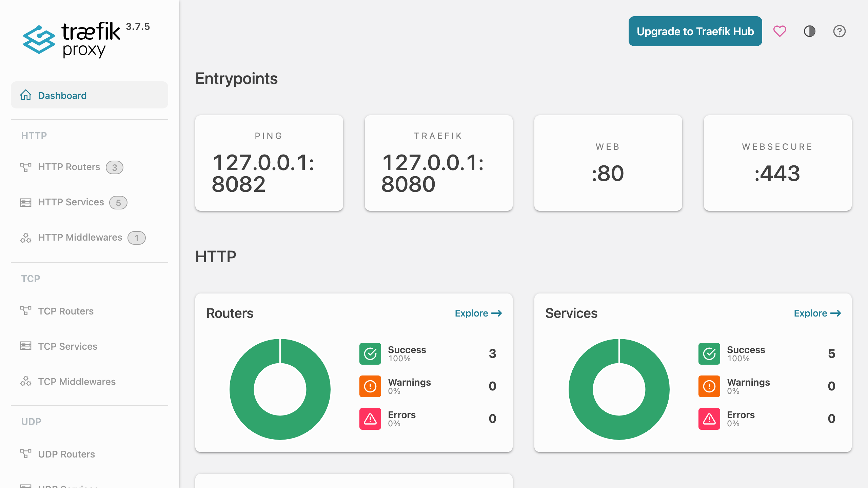Go to the Dashboard page
The width and height of the screenshot is (868, 488).
[90, 95]
